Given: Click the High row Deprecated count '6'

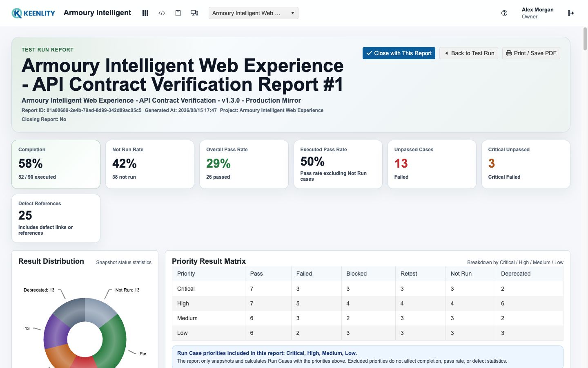Looking at the screenshot, I should pyautogui.click(x=503, y=303).
